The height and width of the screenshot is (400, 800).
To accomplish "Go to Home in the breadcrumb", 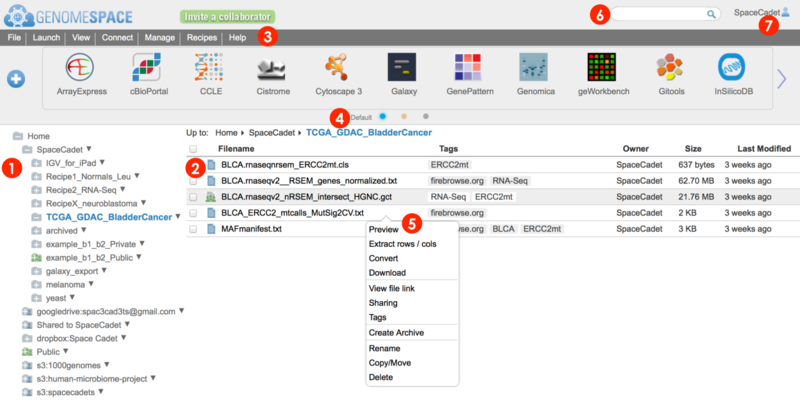I will click(x=226, y=133).
